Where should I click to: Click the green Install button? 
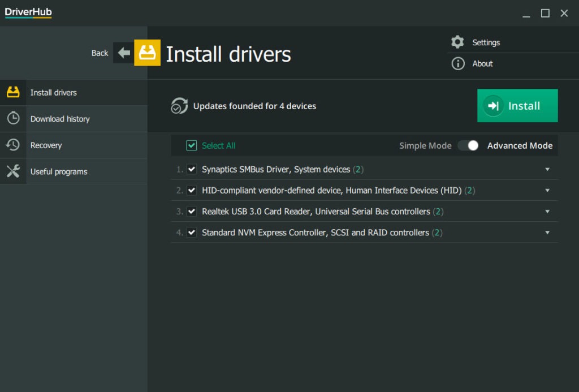517,106
